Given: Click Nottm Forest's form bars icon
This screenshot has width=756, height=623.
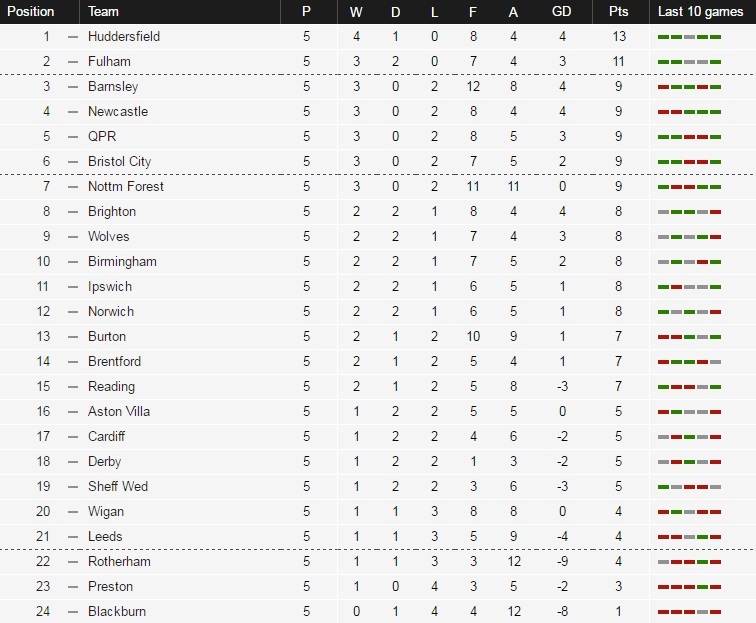Looking at the screenshot, I should click(x=689, y=187).
